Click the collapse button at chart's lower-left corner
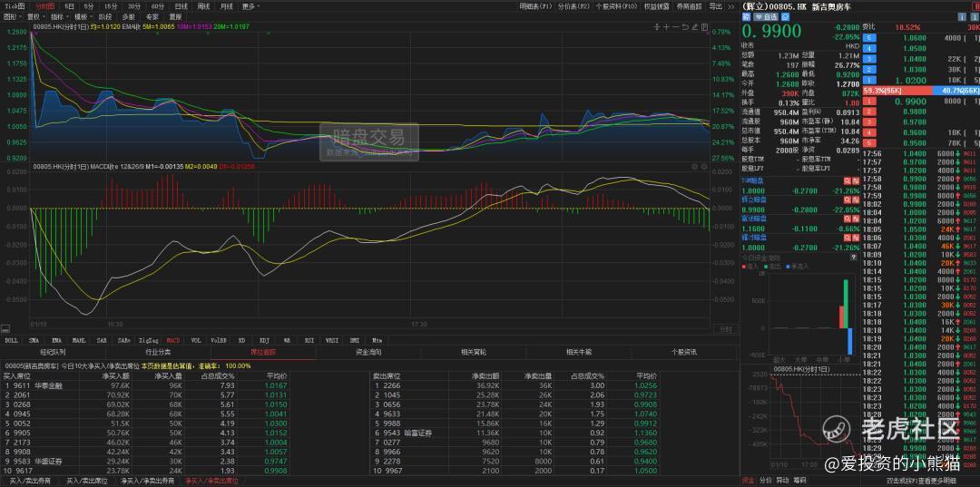Image resolution: width=980 pixels, height=487 pixels. 5,327
